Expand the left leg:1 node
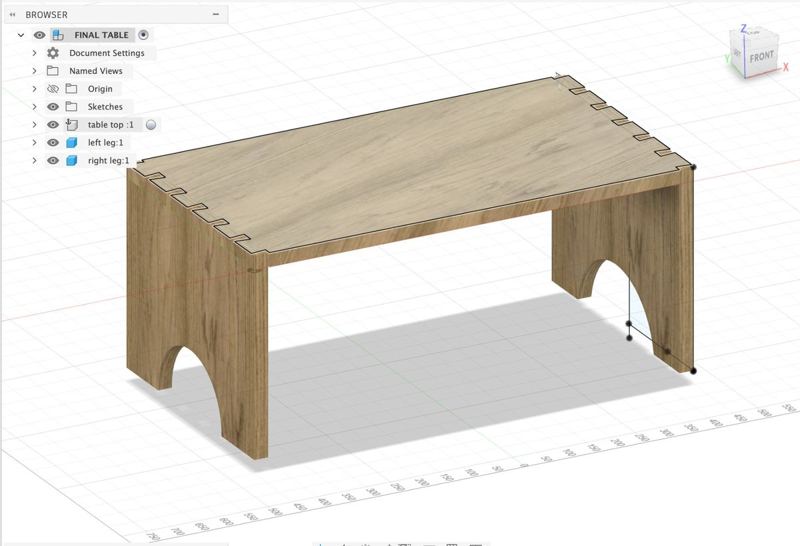Image resolution: width=800 pixels, height=546 pixels. click(x=34, y=143)
